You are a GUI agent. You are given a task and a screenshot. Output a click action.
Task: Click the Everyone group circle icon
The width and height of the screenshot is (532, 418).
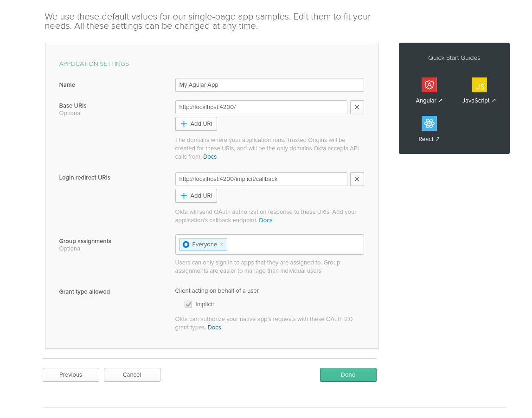[186, 244]
